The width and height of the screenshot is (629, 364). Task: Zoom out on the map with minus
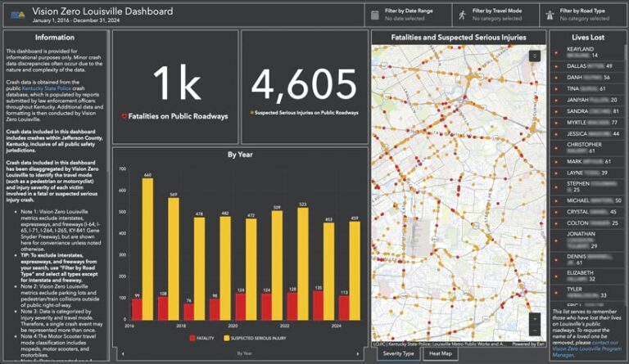pyautogui.click(x=534, y=330)
